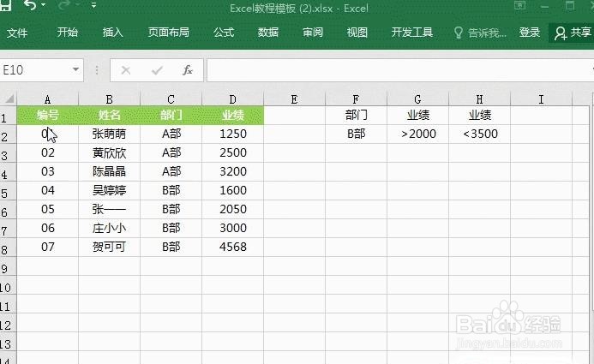Select column C header
Screen dimensions: 594x364
[x=171, y=99]
